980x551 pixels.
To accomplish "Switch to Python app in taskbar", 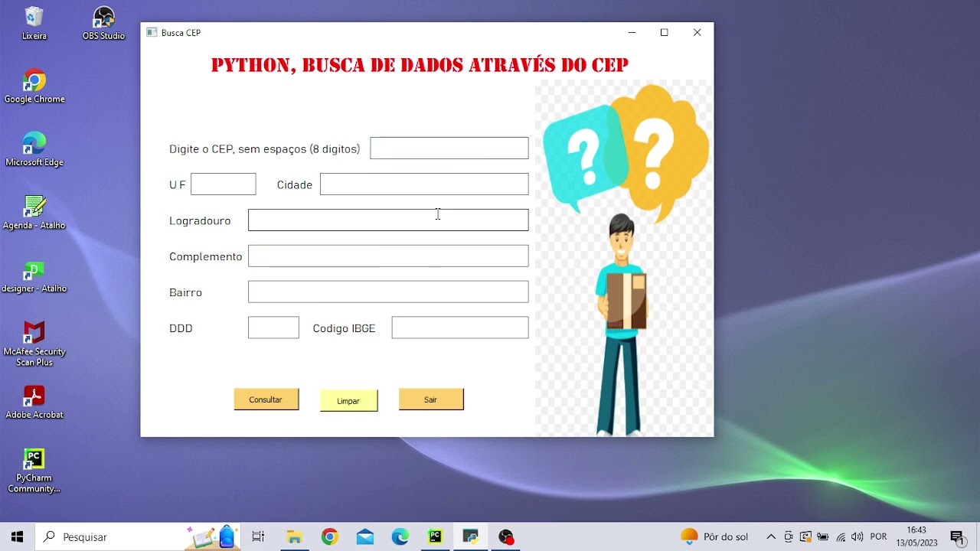I will click(471, 536).
